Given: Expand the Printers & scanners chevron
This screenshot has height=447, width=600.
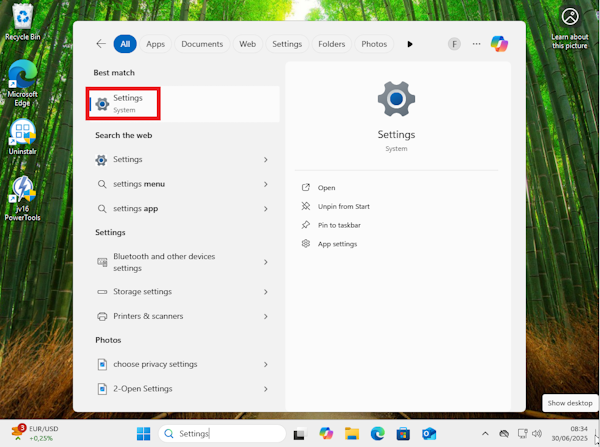Looking at the screenshot, I should pyautogui.click(x=266, y=316).
